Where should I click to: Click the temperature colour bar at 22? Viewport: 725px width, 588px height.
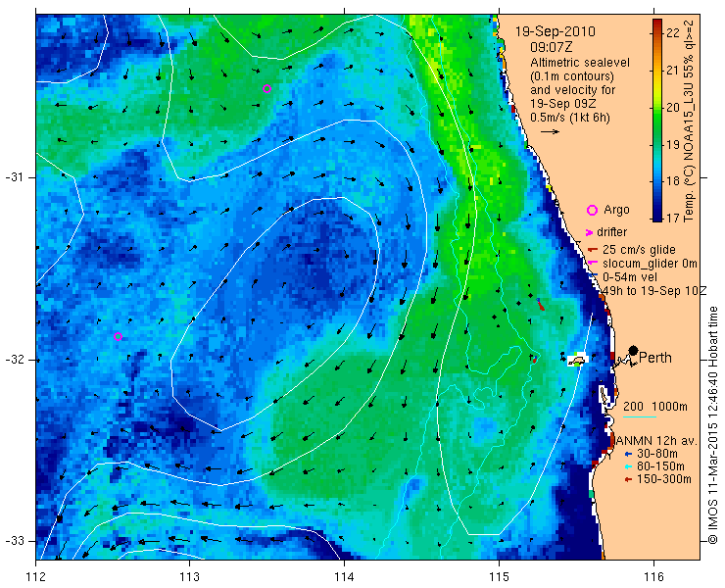[657, 32]
